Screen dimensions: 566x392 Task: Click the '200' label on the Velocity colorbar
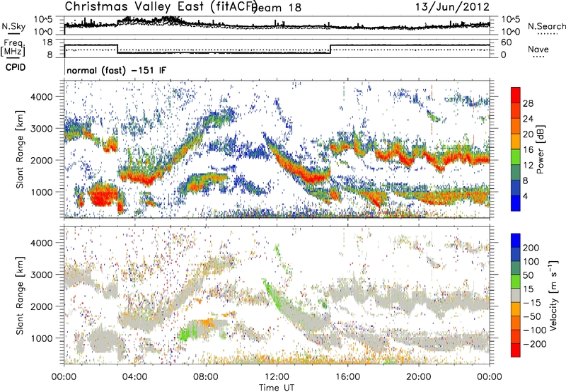531,248
